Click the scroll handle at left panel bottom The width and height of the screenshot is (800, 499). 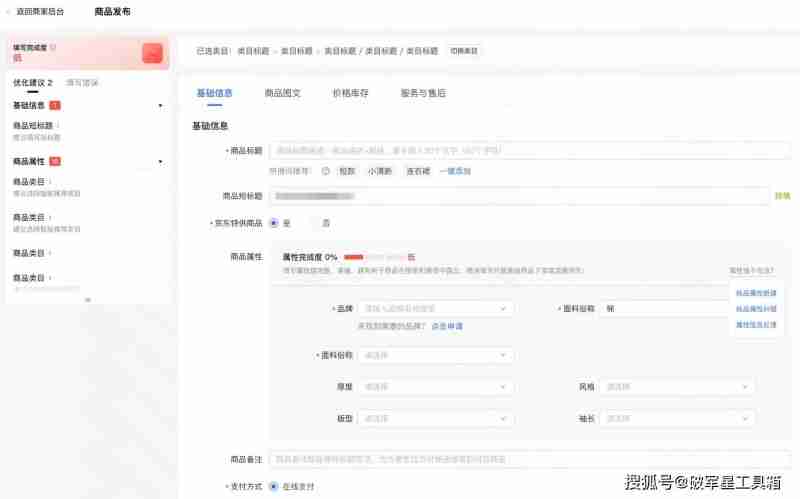pyautogui.click(x=88, y=300)
